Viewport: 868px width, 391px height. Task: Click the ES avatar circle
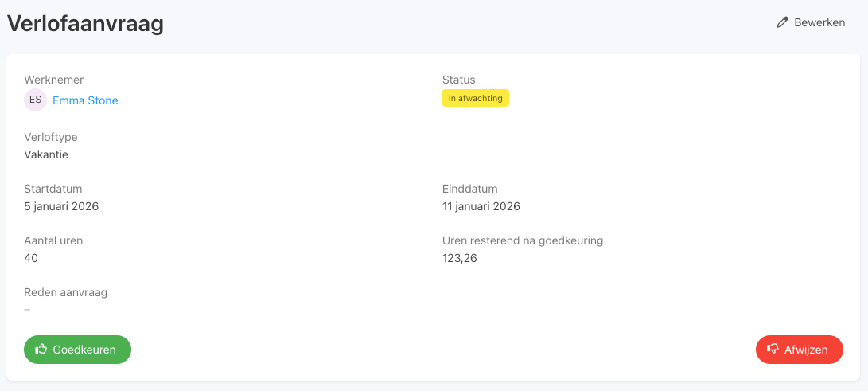[x=36, y=100]
